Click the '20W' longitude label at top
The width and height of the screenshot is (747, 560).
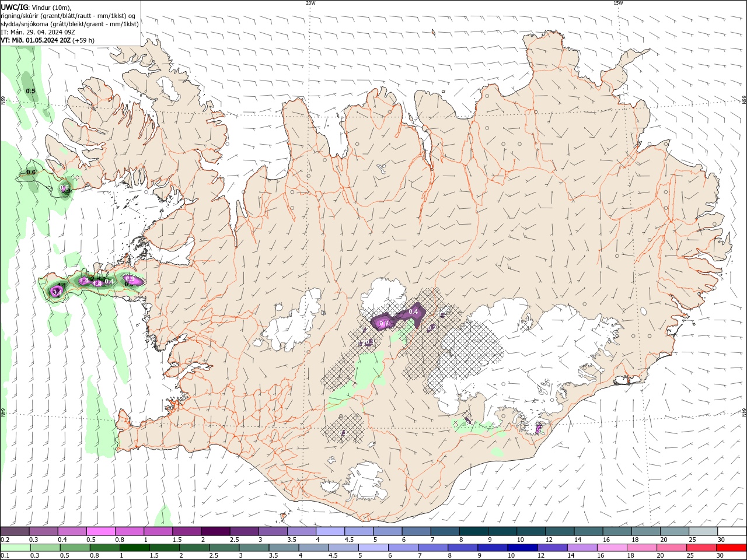(x=310, y=3)
